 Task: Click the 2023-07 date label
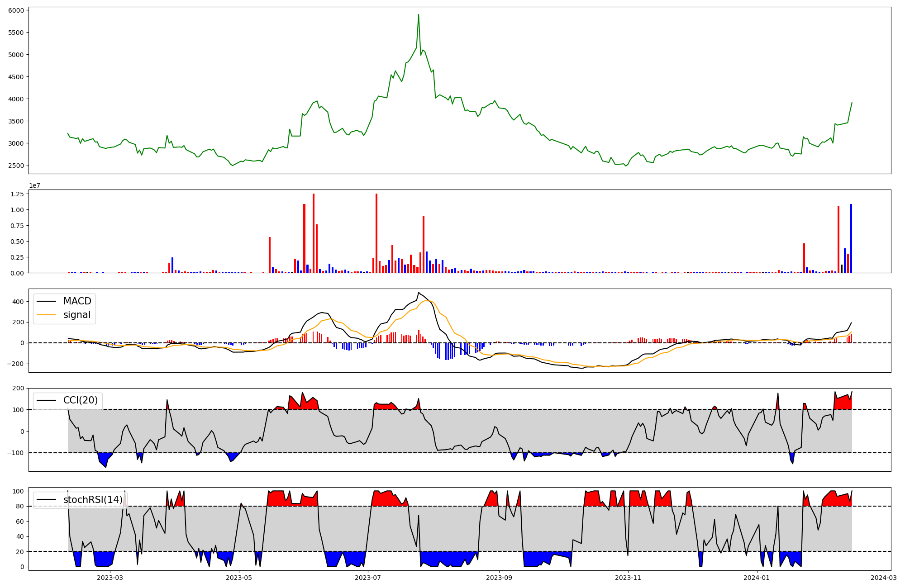point(368,578)
